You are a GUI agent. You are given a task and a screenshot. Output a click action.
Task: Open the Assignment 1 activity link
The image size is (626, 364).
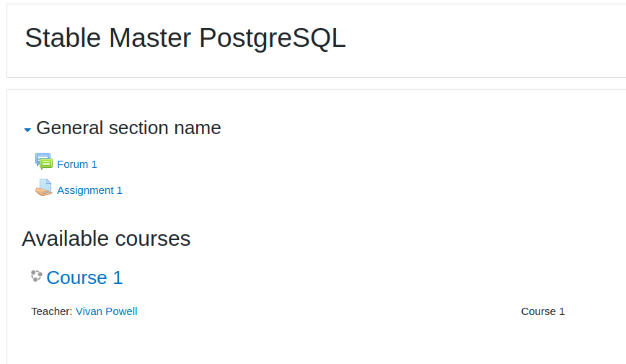[89, 190]
